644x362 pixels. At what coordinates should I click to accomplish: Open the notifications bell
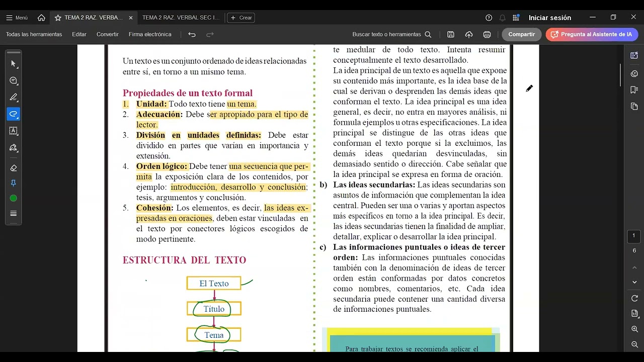[502, 18]
